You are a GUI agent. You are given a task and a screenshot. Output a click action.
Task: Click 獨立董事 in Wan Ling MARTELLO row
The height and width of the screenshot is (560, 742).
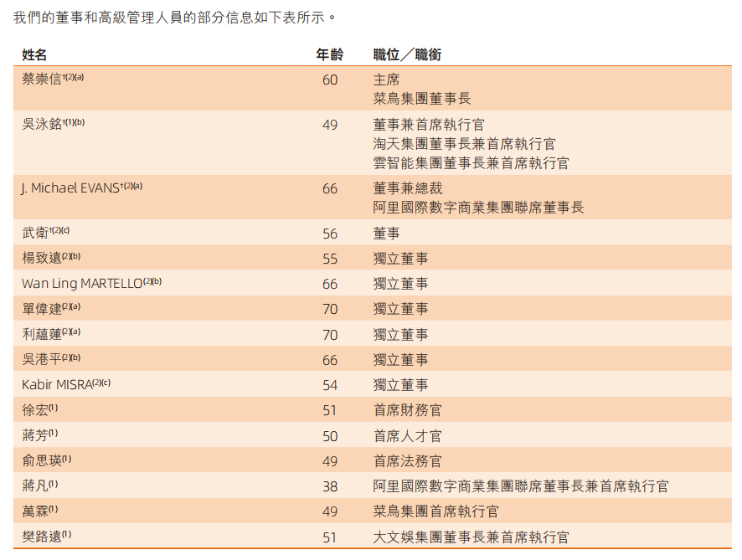tap(400, 284)
